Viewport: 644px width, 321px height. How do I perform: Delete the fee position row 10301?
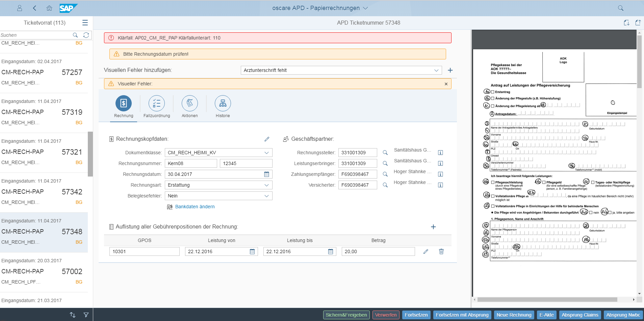441,251
